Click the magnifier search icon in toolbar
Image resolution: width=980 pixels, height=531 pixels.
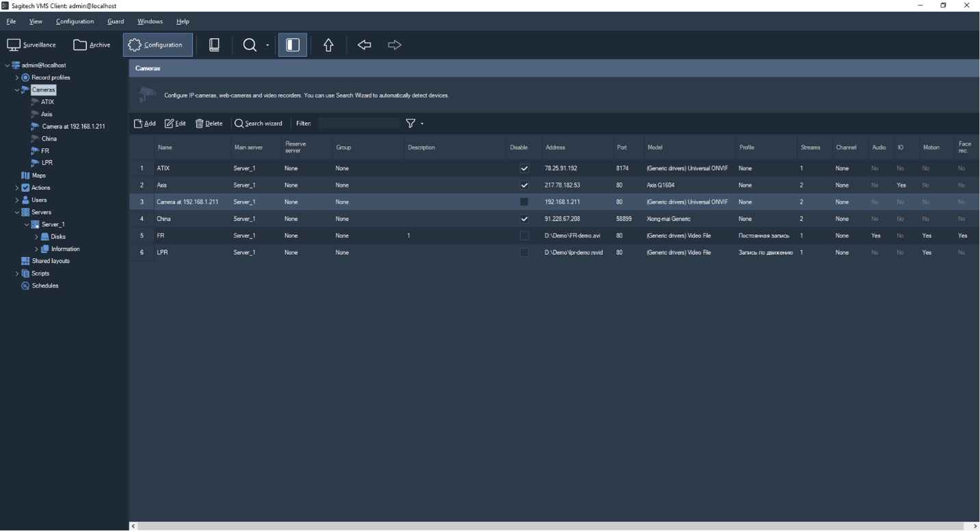tap(250, 45)
